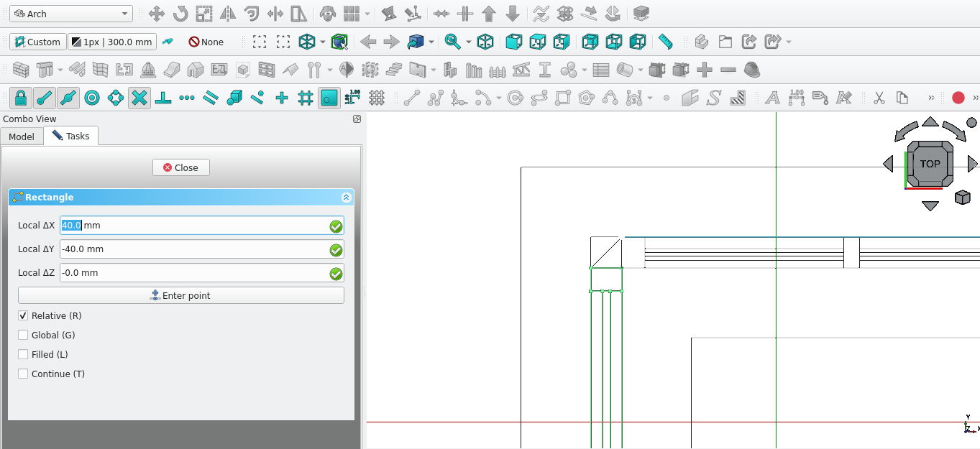Viewport: 980px width, 449px height.
Task: Select the Arch building house icon
Action: click(x=195, y=70)
